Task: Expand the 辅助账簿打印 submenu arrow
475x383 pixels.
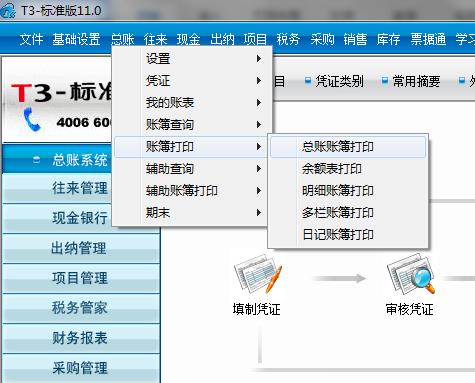Action: coord(259,191)
